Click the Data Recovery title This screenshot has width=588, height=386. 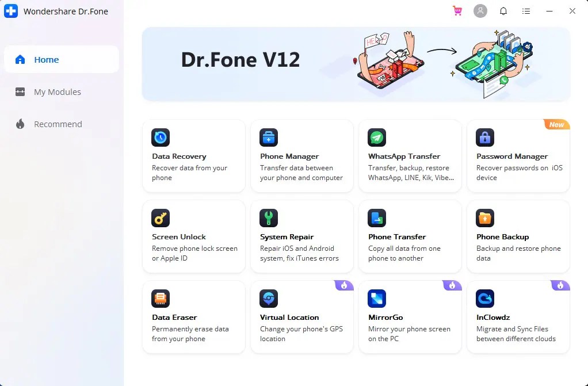pos(180,156)
